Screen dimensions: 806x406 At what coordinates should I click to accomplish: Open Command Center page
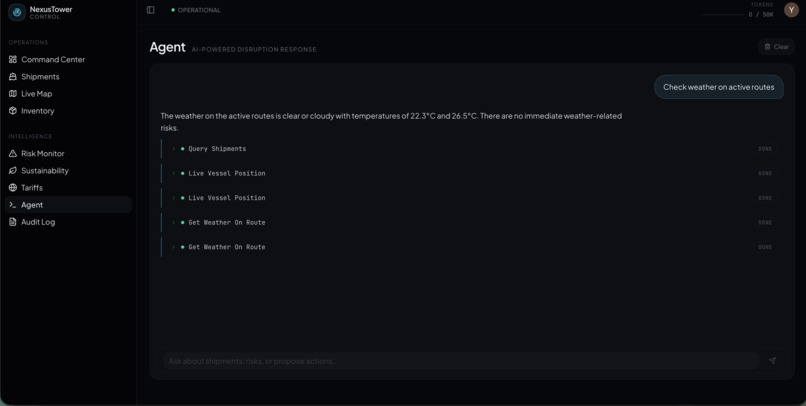pyautogui.click(x=68, y=60)
